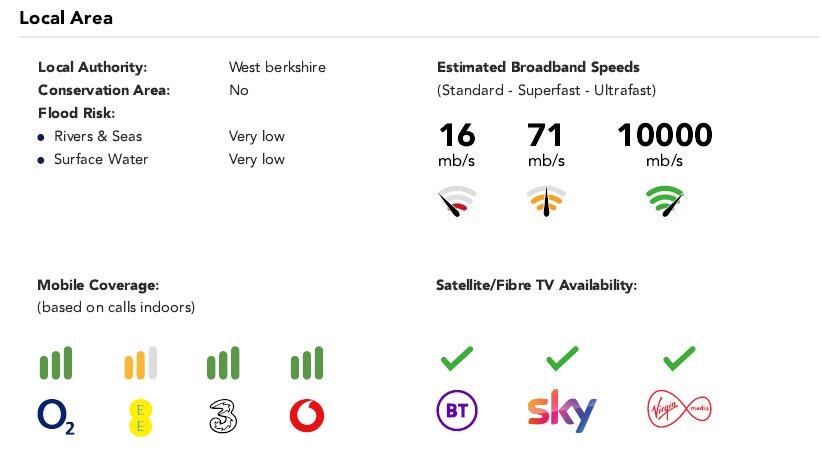Click the green checkmark above BT
This screenshot has width=822, height=459.
456,356
